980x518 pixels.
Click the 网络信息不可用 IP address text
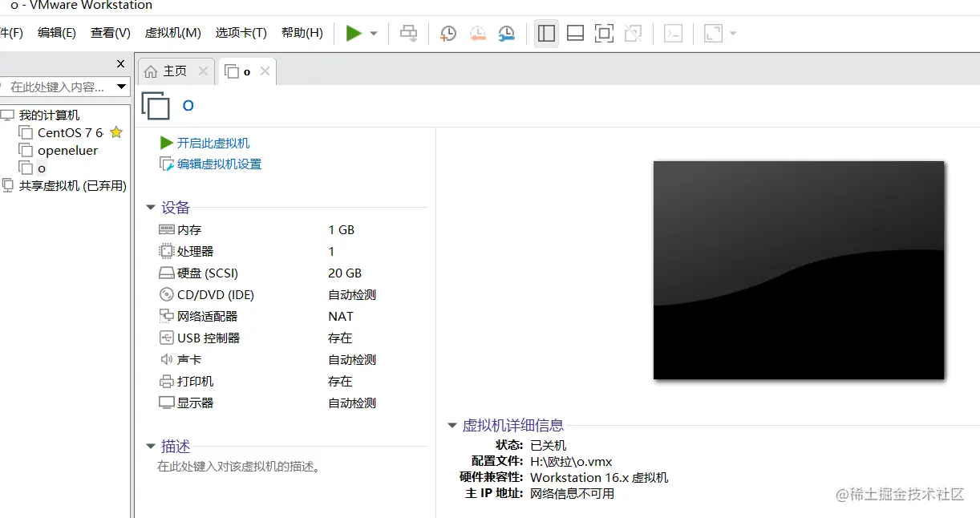pos(572,493)
